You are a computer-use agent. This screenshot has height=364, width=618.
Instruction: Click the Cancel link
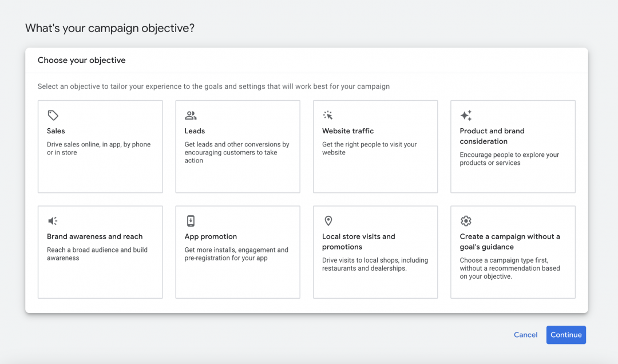(x=525, y=335)
